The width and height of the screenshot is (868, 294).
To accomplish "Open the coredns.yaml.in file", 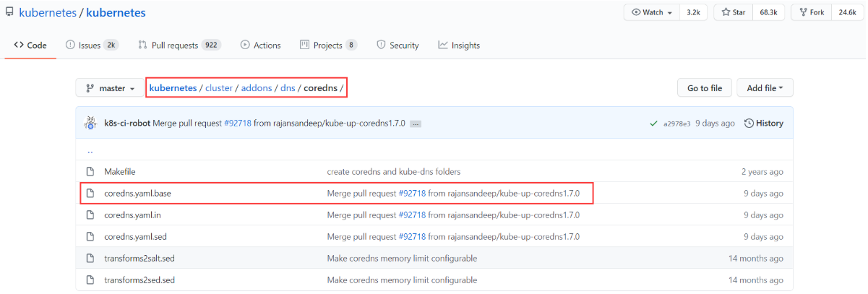I will click(x=132, y=215).
